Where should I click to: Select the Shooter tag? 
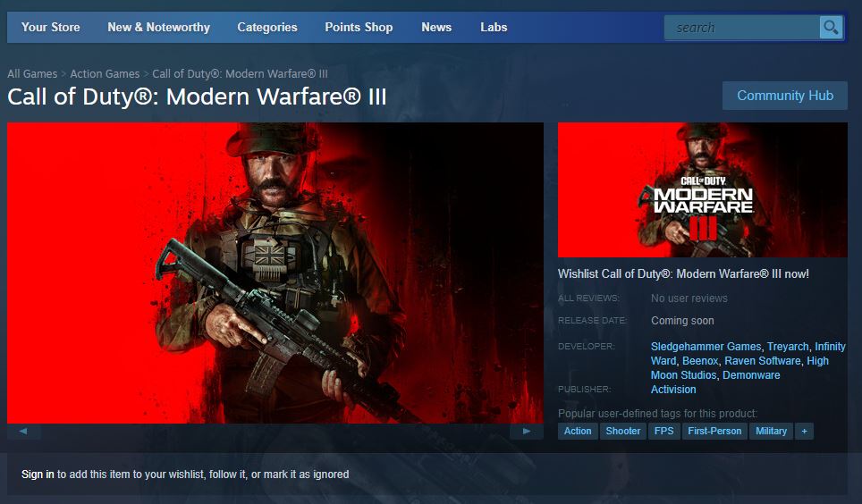coord(623,432)
